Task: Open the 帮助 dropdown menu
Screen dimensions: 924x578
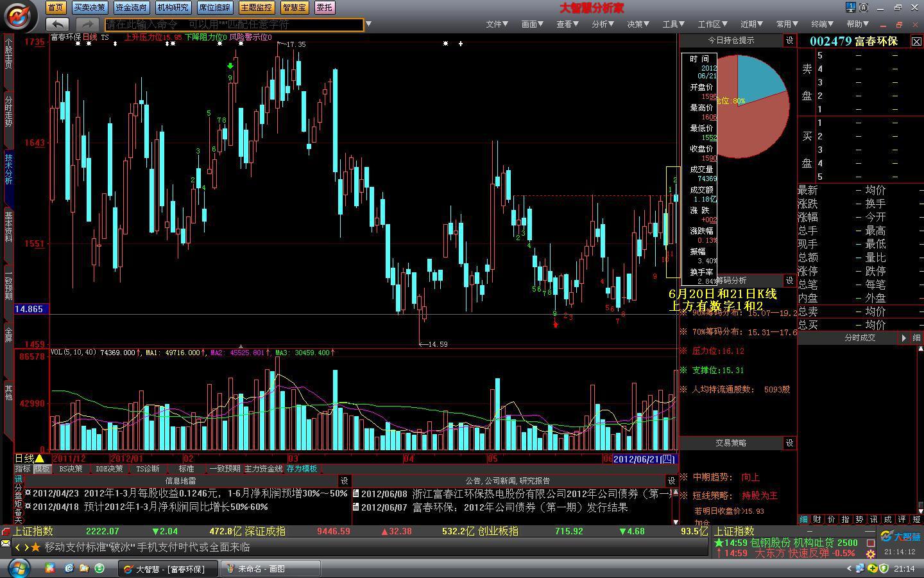Action: (x=857, y=24)
